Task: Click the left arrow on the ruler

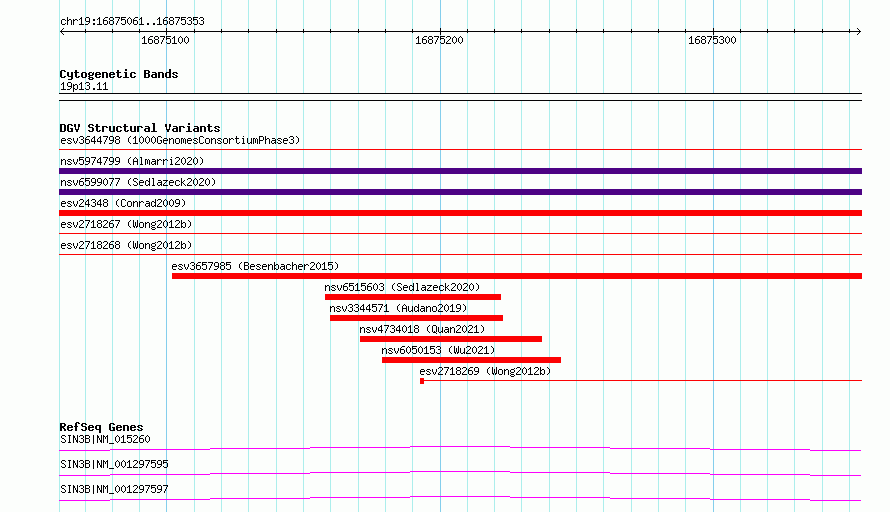Action: pyautogui.click(x=62, y=31)
